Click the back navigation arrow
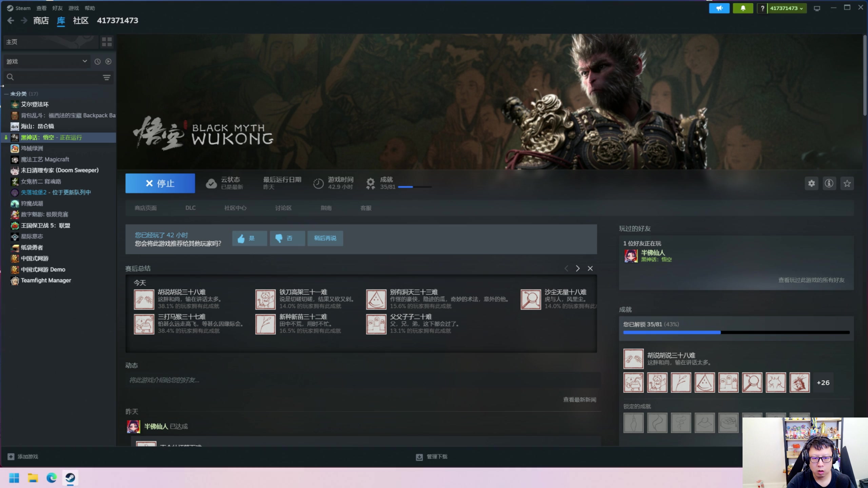 point(11,21)
